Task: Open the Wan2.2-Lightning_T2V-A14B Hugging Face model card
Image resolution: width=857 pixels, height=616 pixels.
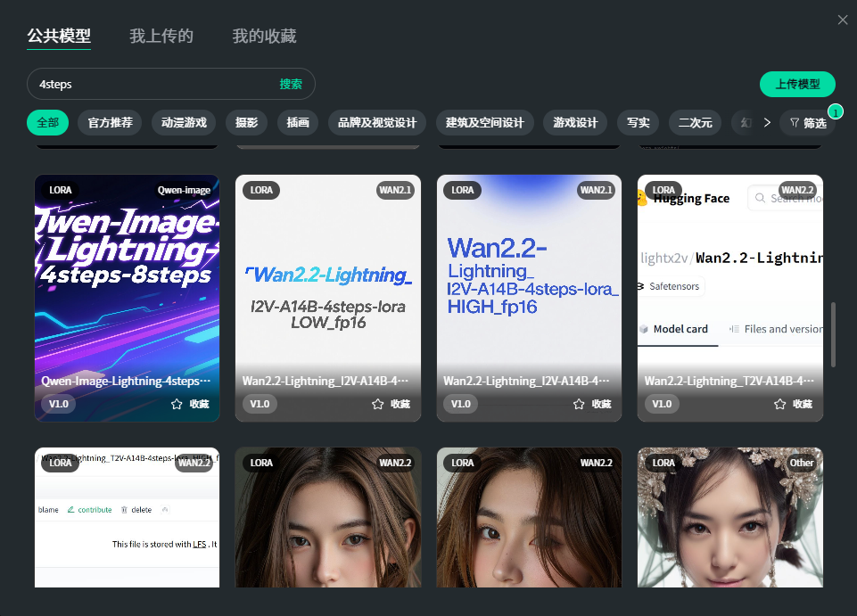Action: pyautogui.click(x=730, y=298)
